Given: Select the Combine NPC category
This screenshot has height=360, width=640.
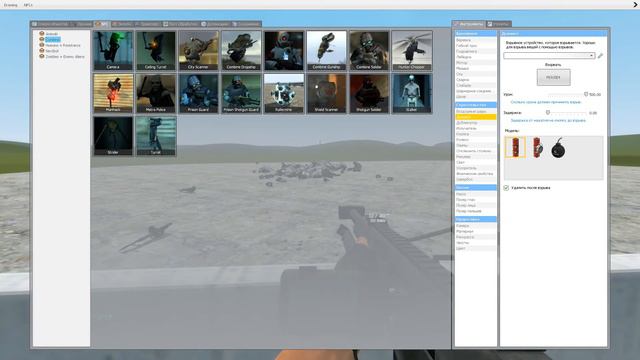Looking at the screenshot, I should coord(52,40).
